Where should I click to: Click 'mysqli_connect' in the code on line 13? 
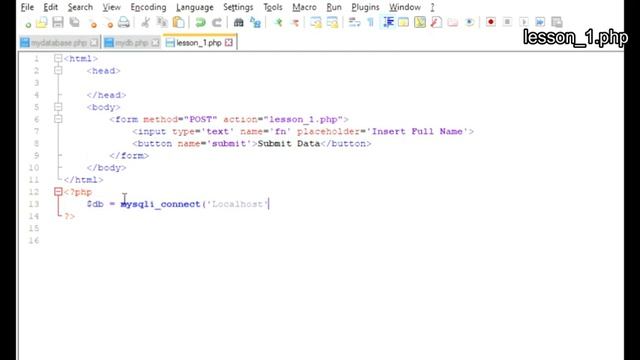[160, 204]
